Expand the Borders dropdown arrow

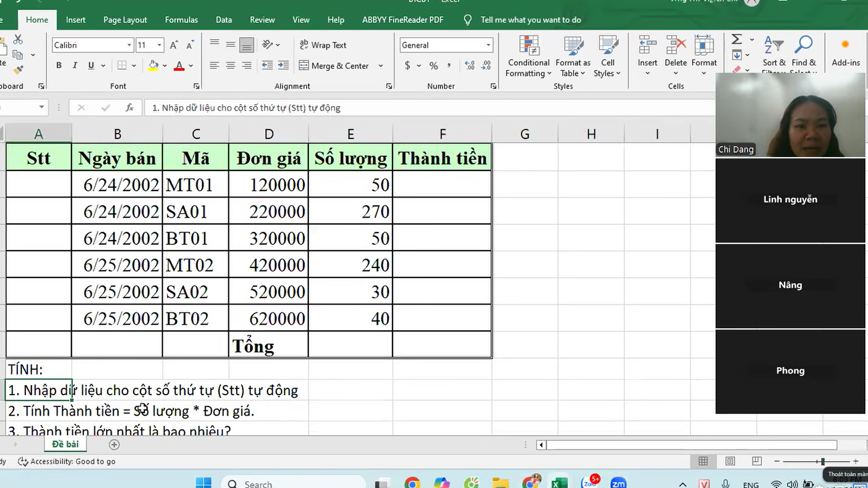(134, 66)
